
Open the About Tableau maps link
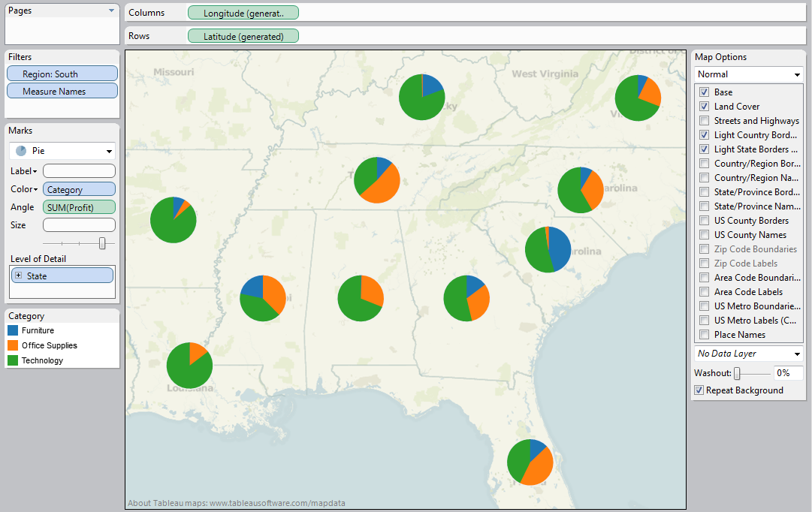237,503
